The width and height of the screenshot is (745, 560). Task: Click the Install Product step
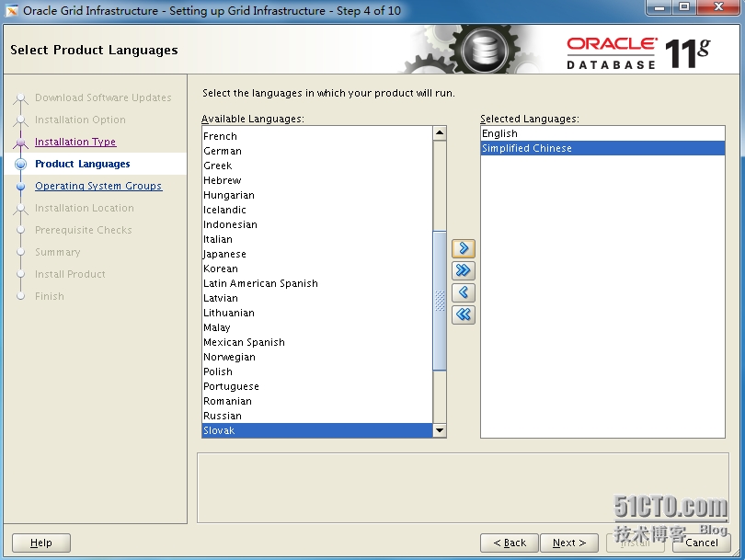[x=70, y=274]
